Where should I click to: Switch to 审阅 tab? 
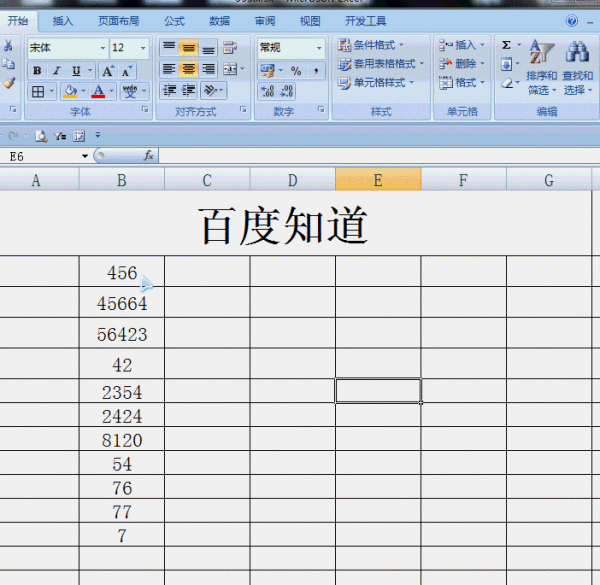point(265,21)
